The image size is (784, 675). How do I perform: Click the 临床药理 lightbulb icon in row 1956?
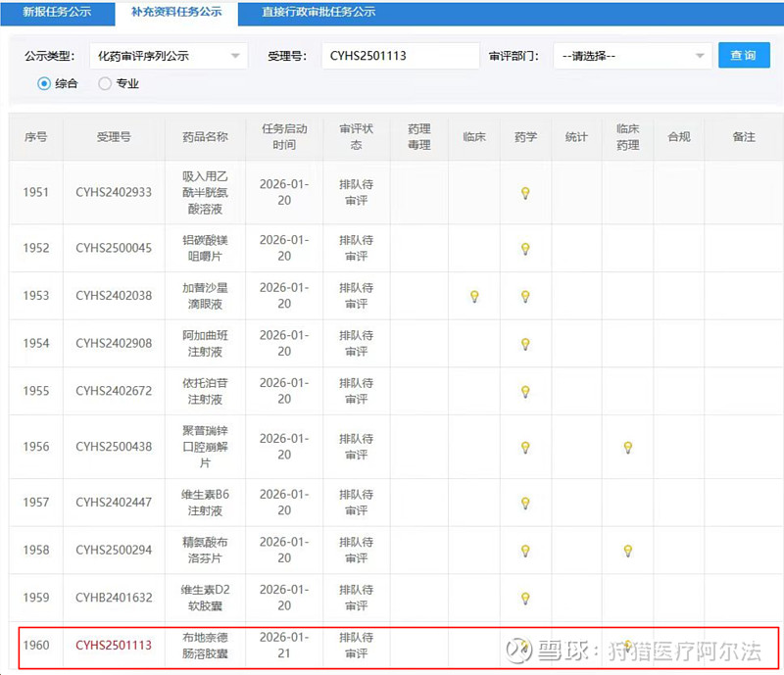pos(628,448)
